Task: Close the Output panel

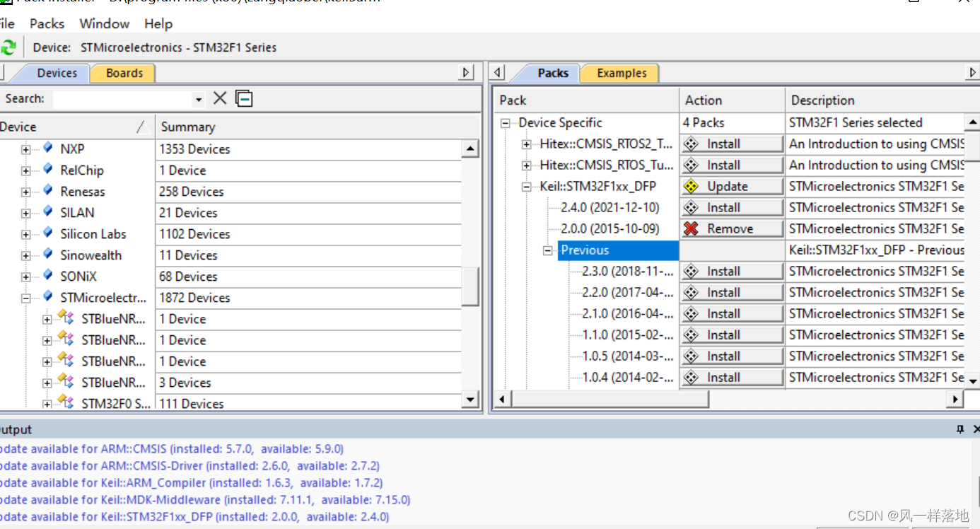Action: click(x=976, y=429)
